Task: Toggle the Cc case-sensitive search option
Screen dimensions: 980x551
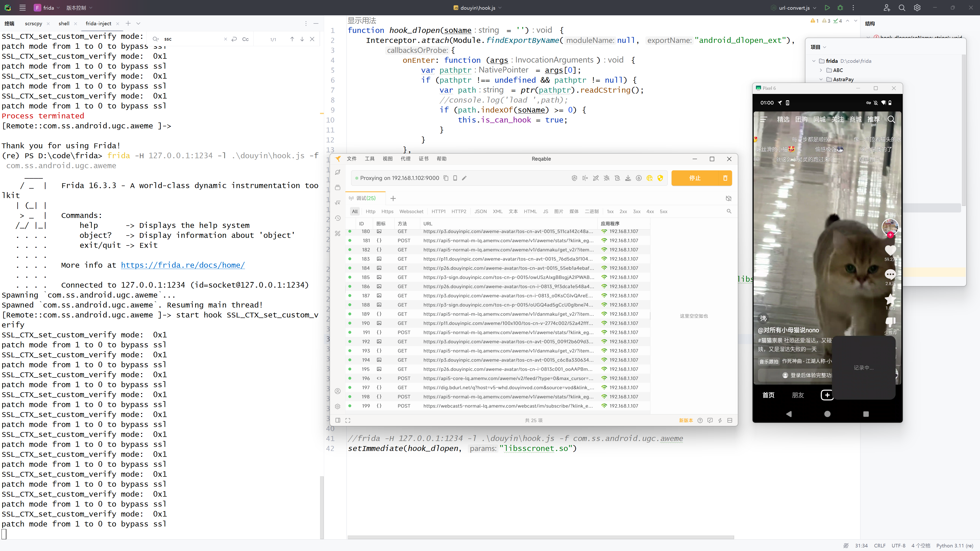Action: point(245,39)
